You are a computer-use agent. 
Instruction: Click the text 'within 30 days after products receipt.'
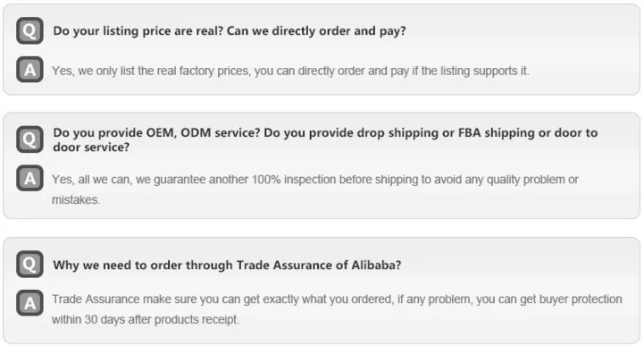point(146,320)
